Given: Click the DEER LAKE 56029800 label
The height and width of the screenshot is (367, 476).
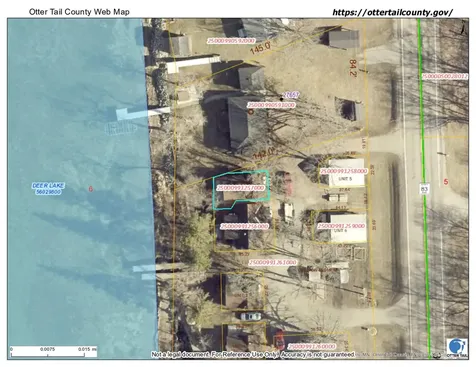Looking at the screenshot, I should pos(48,189).
